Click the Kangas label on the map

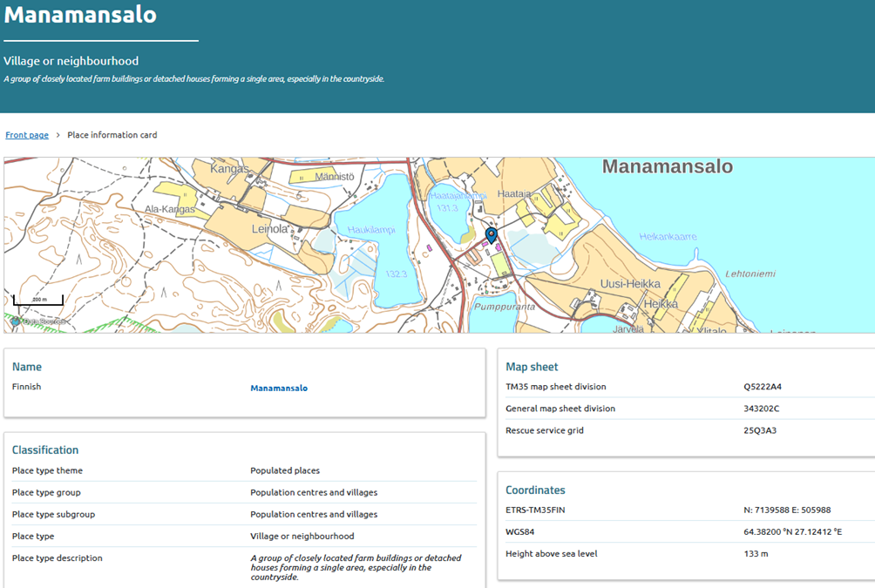pos(229,167)
